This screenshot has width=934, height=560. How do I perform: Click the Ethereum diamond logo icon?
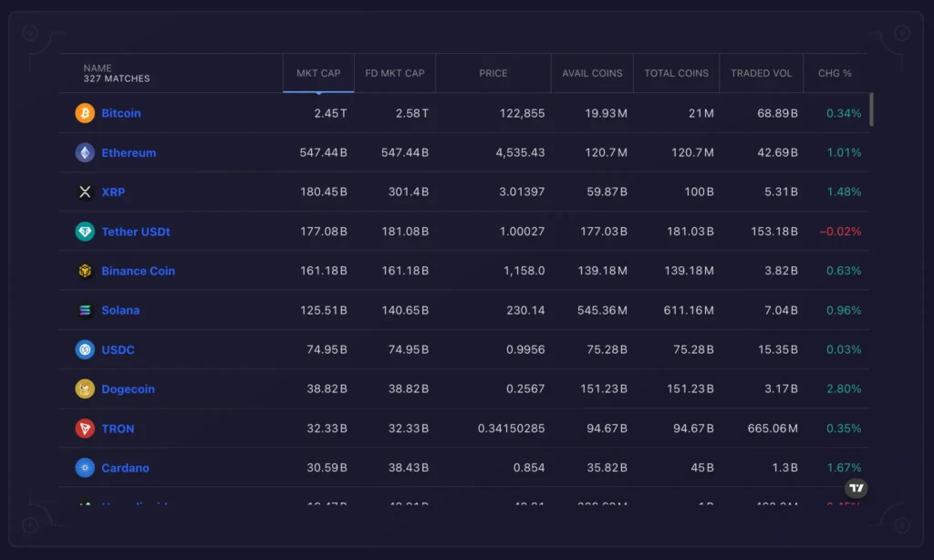[x=85, y=152]
